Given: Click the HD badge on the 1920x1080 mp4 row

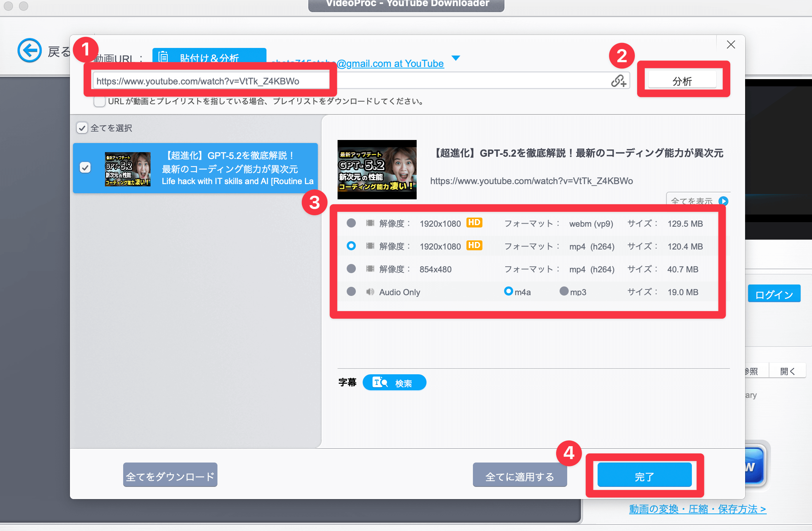Looking at the screenshot, I should coord(474,246).
